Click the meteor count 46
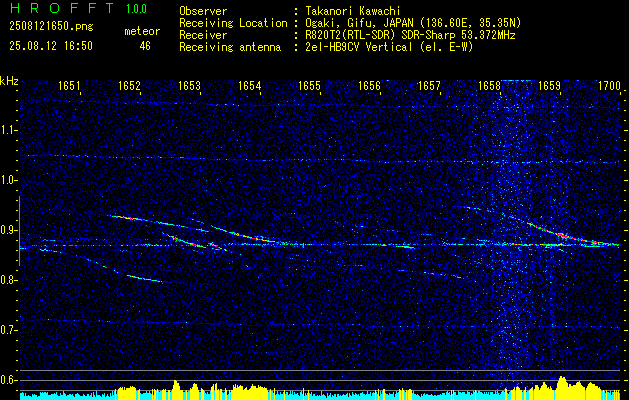This screenshot has height=400, width=629. click(145, 46)
